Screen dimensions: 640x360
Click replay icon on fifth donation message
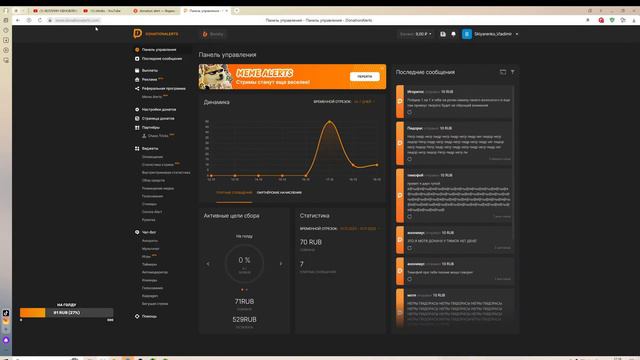pyautogui.click(x=409, y=279)
